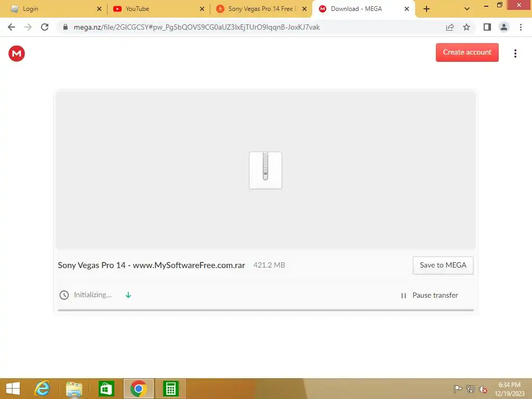Screen dimensions: 532x399
Task: Close the Login tab
Action: pyautogui.click(x=99, y=9)
